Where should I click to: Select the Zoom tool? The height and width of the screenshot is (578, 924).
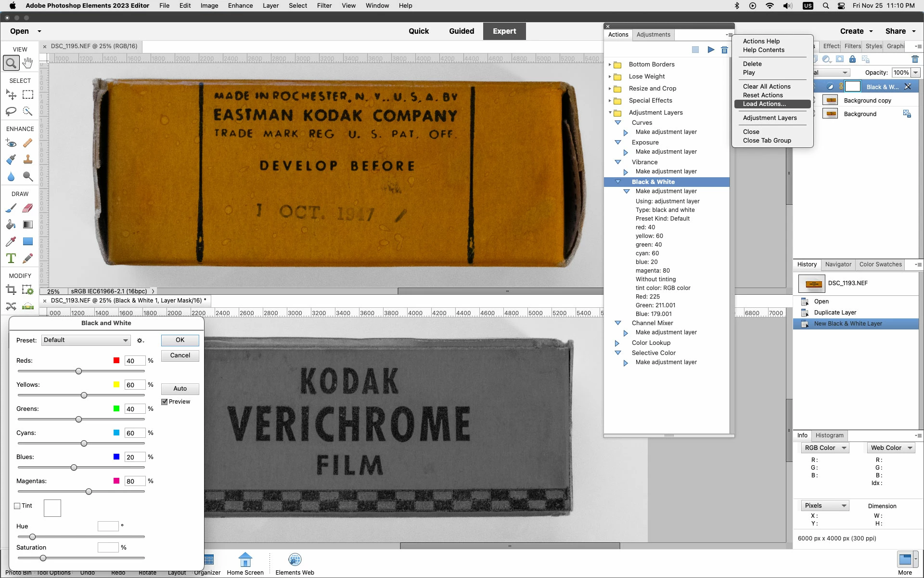coord(11,63)
